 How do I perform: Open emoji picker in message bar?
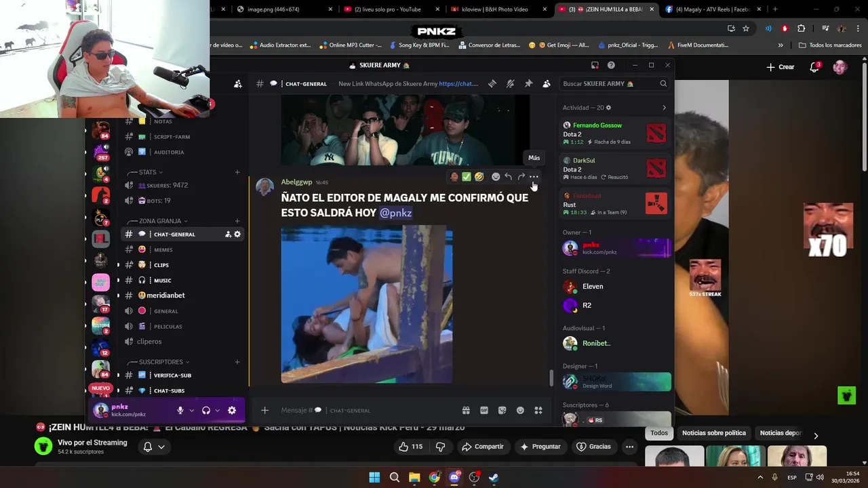coord(520,410)
